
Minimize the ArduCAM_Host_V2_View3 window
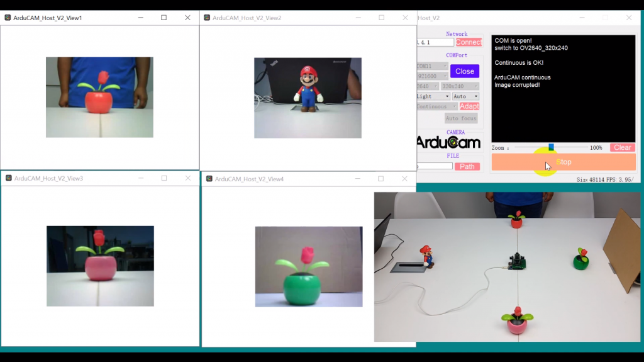click(x=141, y=178)
